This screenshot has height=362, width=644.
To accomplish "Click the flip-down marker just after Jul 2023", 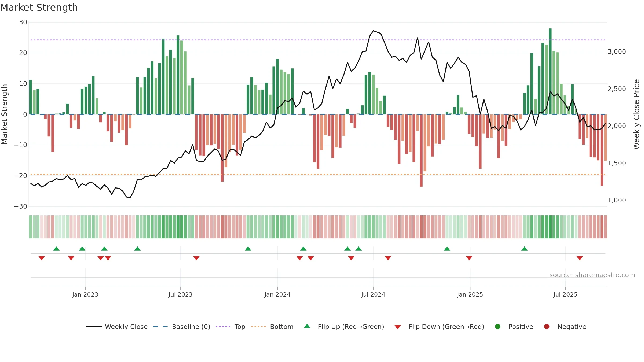I will (196, 258).
